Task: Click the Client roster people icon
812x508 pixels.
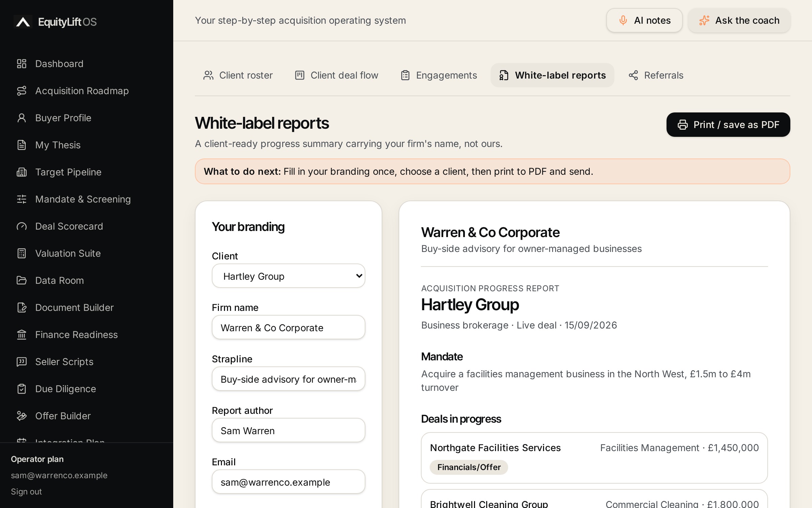Action: [208, 75]
